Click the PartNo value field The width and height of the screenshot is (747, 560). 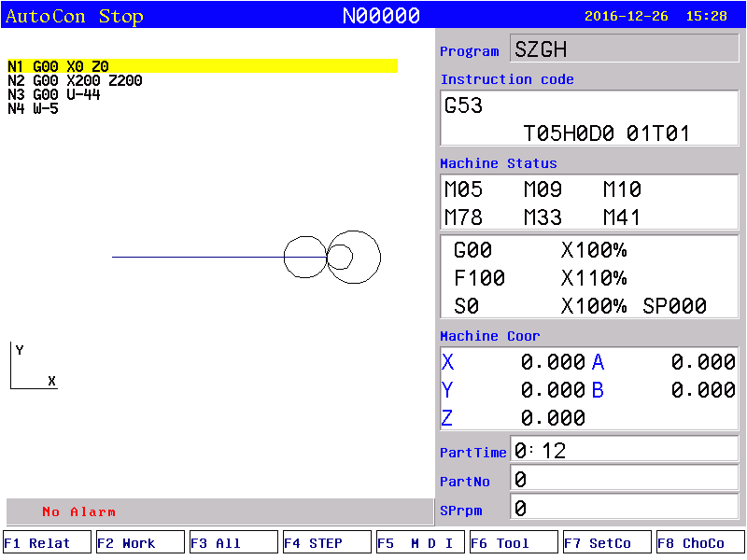click(624, 480)
